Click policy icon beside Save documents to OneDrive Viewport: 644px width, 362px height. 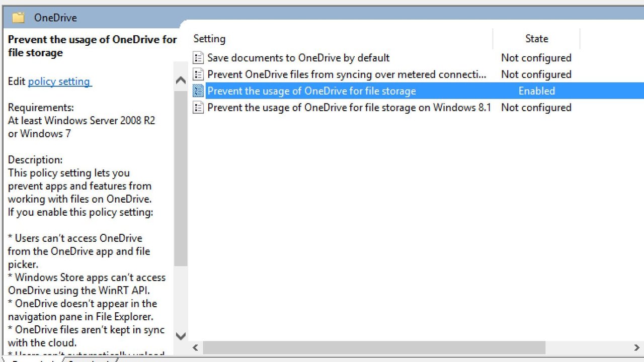[x=199, y=58]
